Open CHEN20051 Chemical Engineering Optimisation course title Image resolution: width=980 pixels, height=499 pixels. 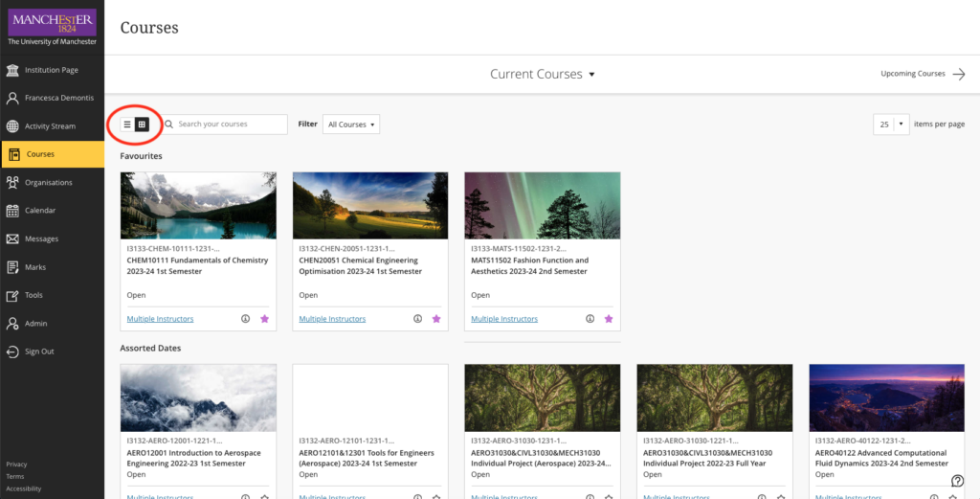pyautogui.click(x=361, y=265)
